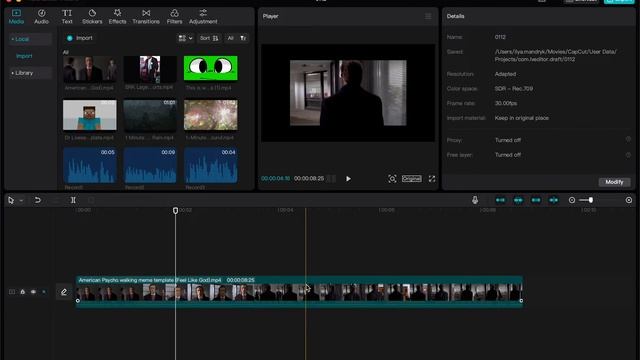The height and width of the screenshot is (360, 640).
Task: Open the Original aspect ratio button
Action: 411,179
